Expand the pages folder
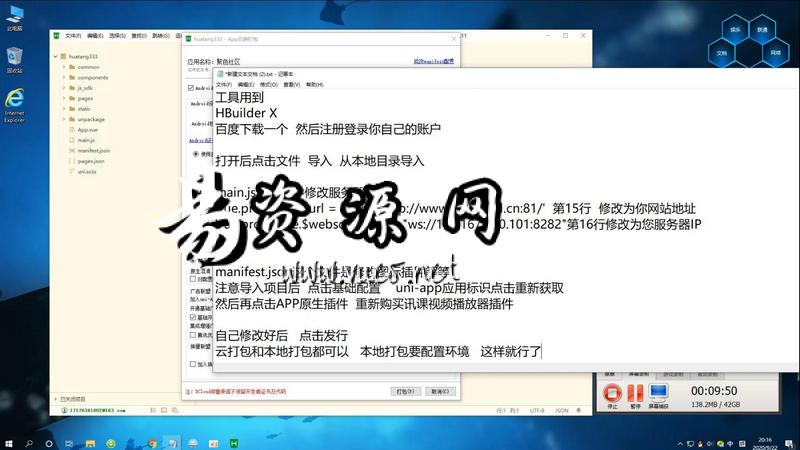The height and width of the screenshot is (450, 800). 64,98
